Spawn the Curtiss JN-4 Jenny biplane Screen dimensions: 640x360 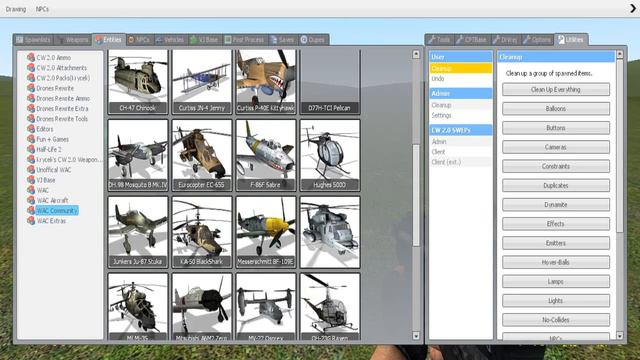click(x=202, y=82)
